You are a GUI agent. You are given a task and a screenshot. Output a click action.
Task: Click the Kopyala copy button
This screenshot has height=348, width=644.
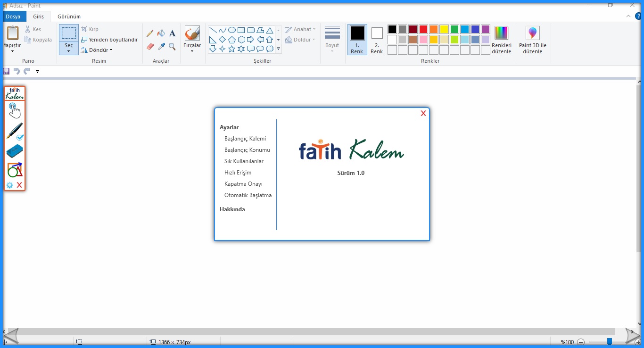[38, 40]
